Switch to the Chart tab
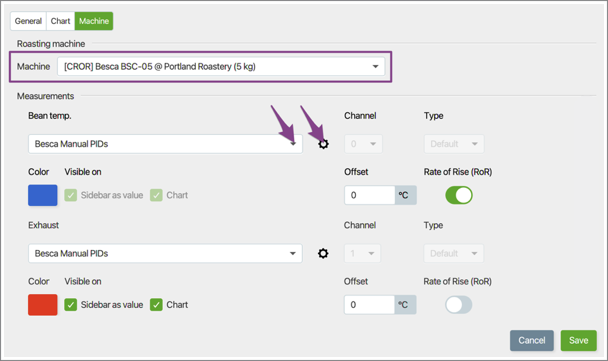Viewport: 608px width, 361px height. pyautogui.click(x=60, y=21)
